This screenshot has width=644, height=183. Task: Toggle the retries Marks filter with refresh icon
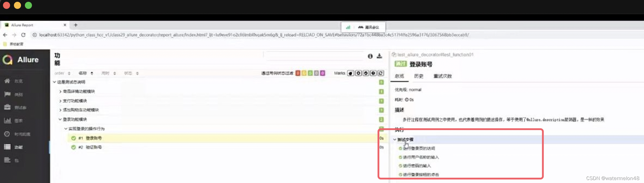click(381, 73)
